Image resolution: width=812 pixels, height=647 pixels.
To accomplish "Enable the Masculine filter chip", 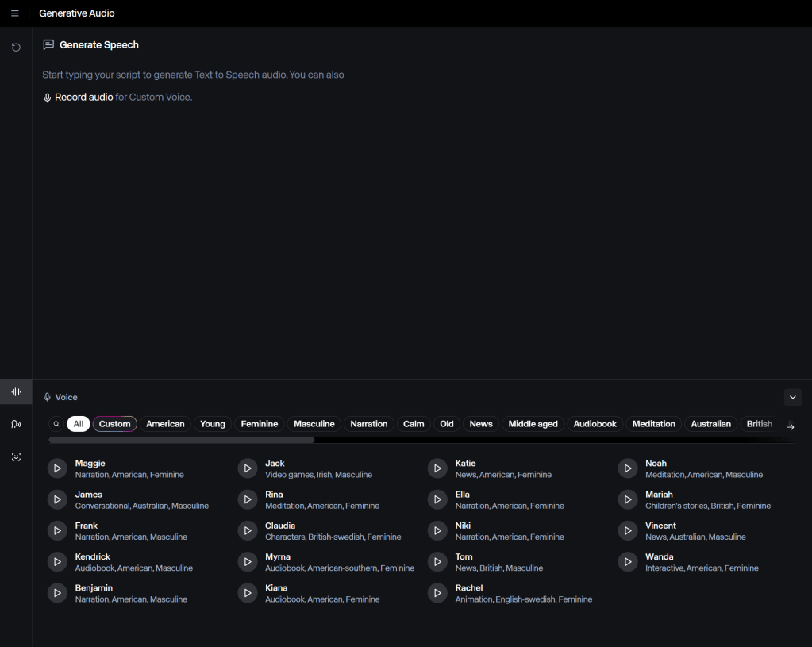I will pos(314,424).
